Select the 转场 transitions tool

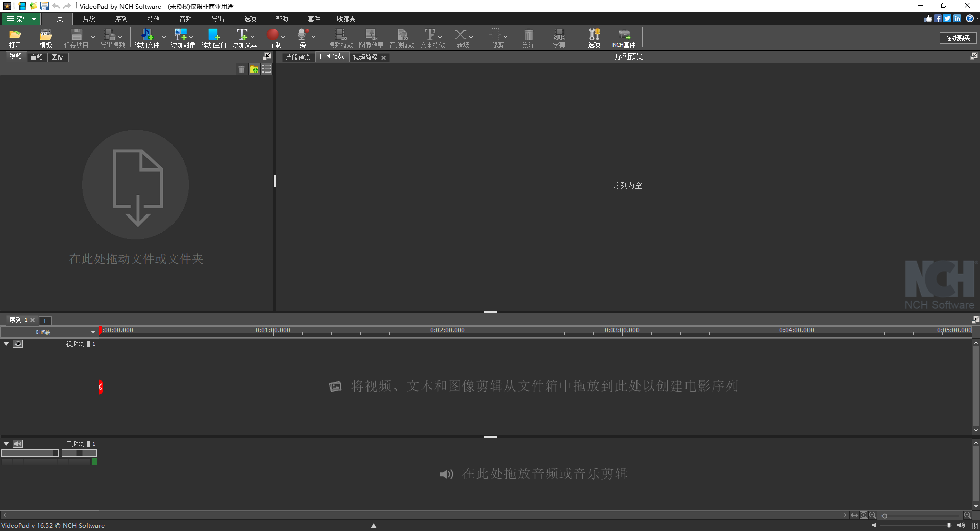click(461, 37)
